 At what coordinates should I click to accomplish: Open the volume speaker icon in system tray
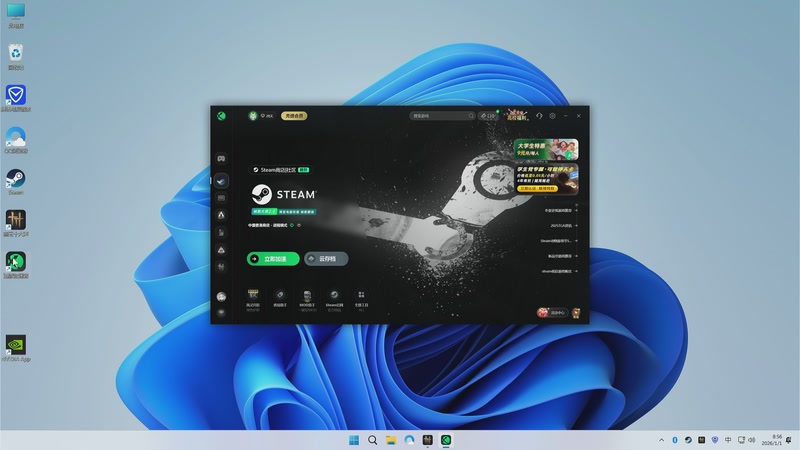coord(752,440)
